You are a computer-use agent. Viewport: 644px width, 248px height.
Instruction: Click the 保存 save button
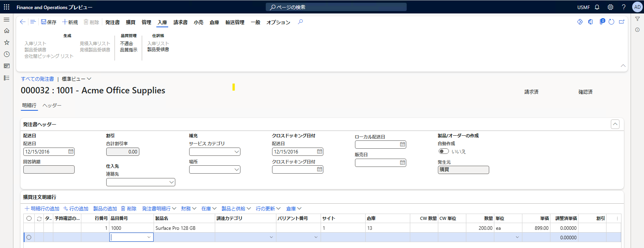[x=49, y=22]
